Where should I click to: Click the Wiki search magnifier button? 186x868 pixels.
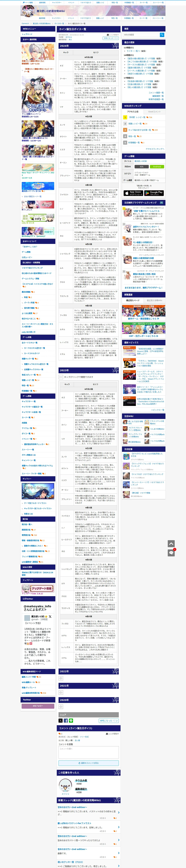162,35
